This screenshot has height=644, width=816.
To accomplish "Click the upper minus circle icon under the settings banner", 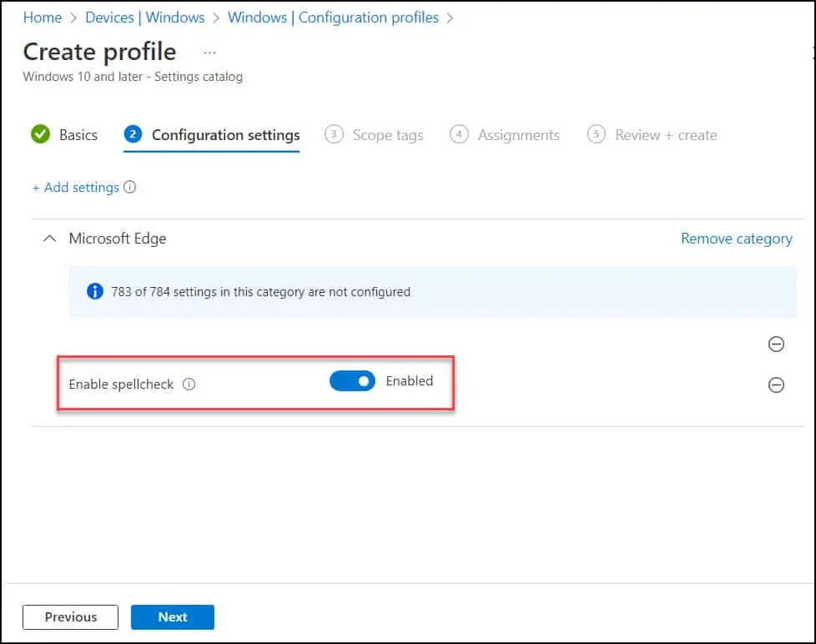I will tap(776, 344).
